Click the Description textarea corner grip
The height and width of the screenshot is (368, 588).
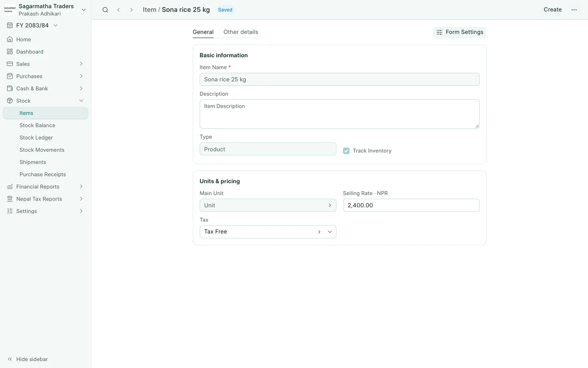(477, 126)
